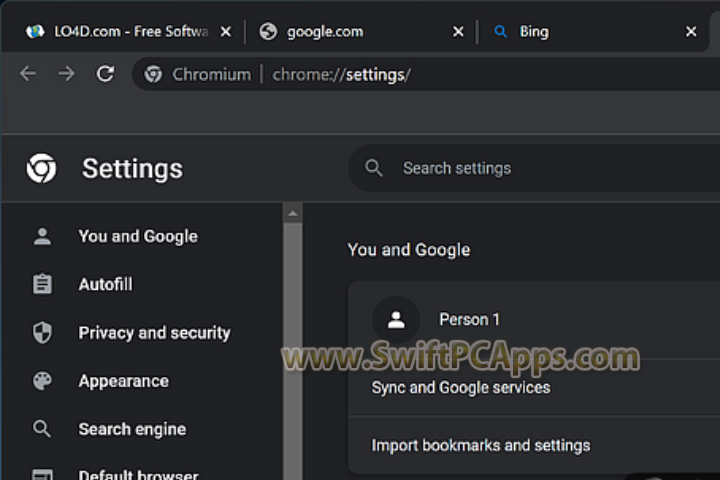Close the google.com tab
Image resolution: width=720 pixels, height=480 pixels.
click(458, 32)
